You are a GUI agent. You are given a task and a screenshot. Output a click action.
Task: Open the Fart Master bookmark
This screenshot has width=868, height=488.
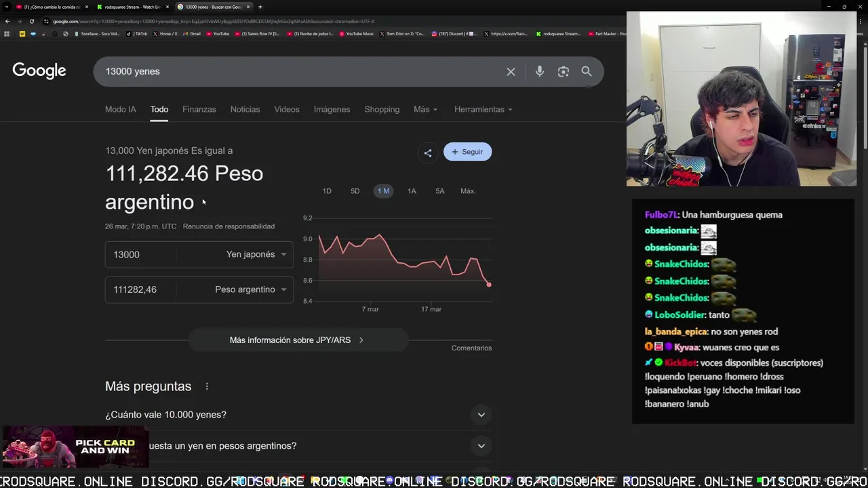point(607,34)
